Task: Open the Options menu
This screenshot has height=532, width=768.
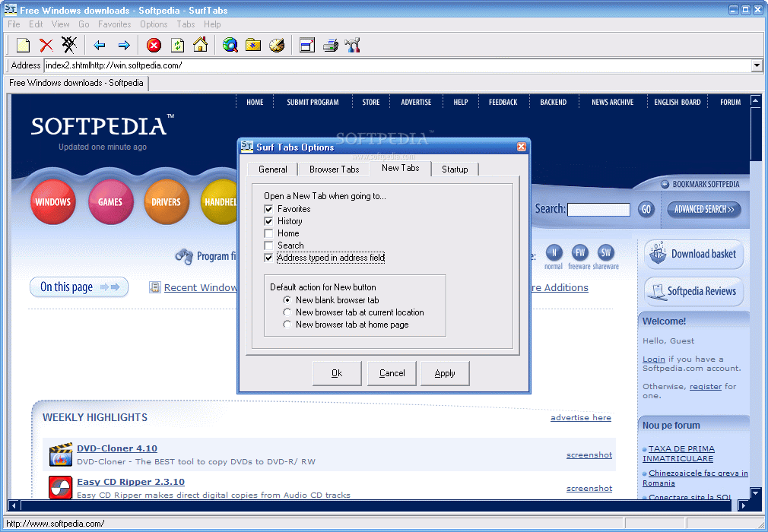Action: [x=154, y=24]
